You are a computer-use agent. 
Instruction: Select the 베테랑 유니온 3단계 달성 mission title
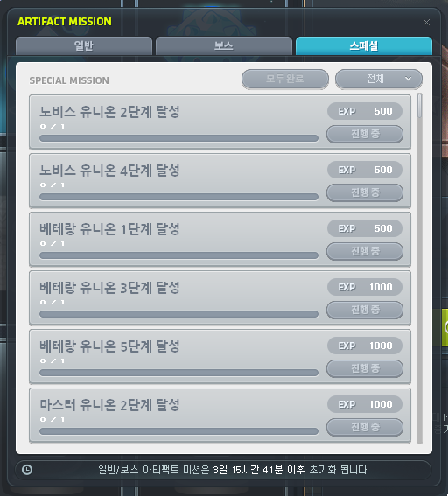(109, 288)
